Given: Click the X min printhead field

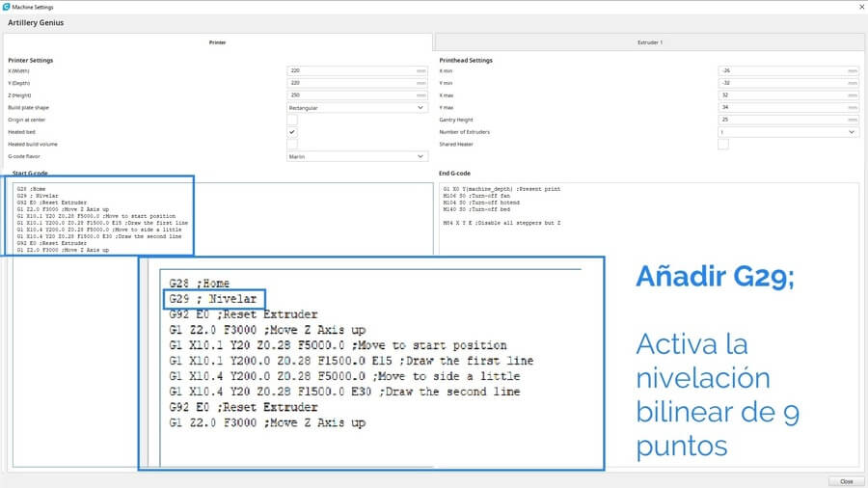Looking at the screenshot, I should tap(783, 71).
